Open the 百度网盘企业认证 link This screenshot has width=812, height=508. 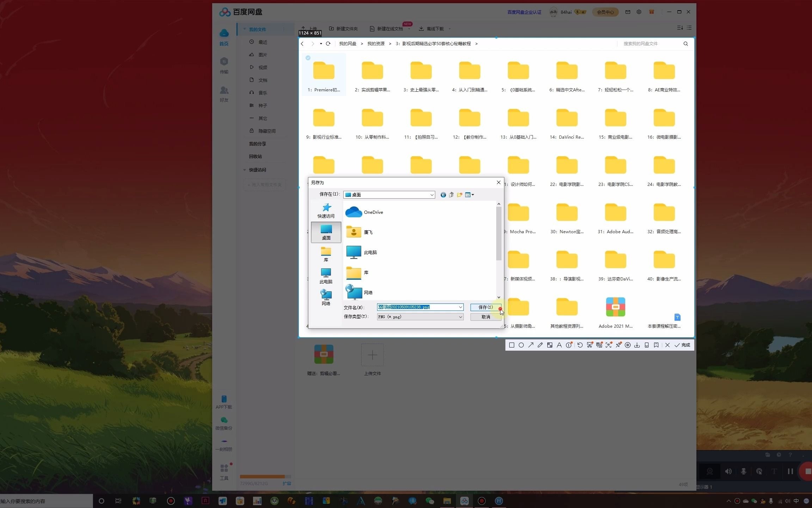pos(524,12)
